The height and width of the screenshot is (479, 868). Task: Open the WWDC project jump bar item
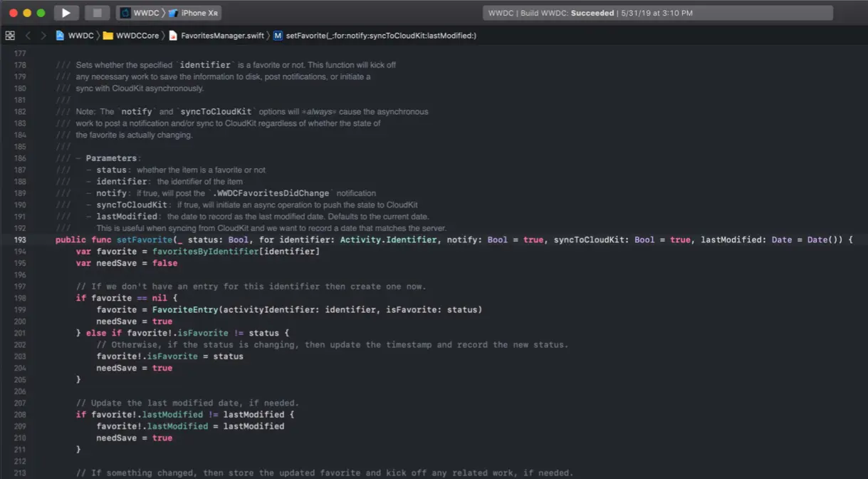(75, 35)
